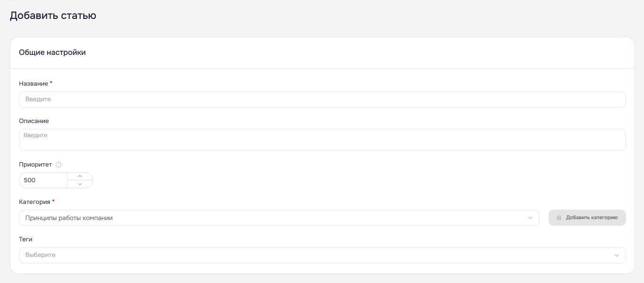Click the Добавить статью page heading
The image size is (644, 283).
point(53,15)
